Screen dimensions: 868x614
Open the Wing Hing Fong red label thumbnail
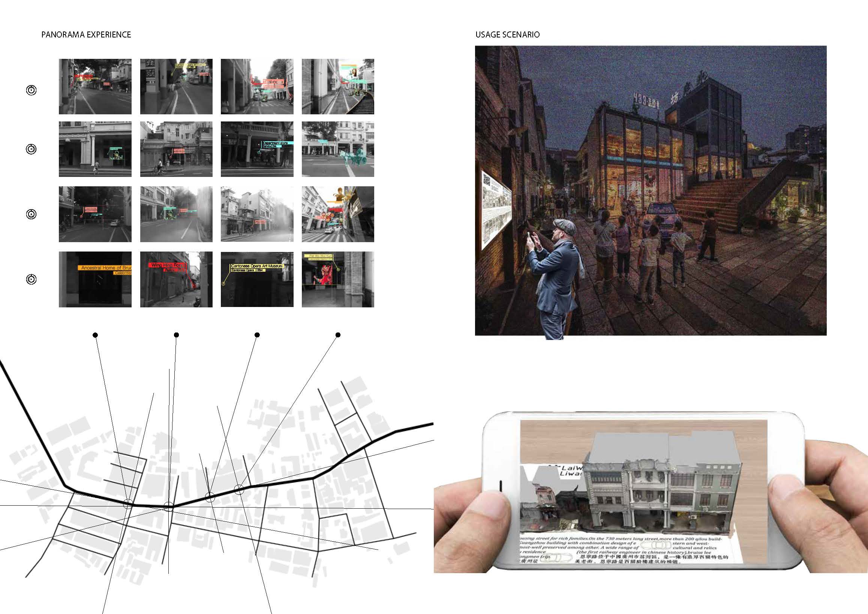point(176,279)
